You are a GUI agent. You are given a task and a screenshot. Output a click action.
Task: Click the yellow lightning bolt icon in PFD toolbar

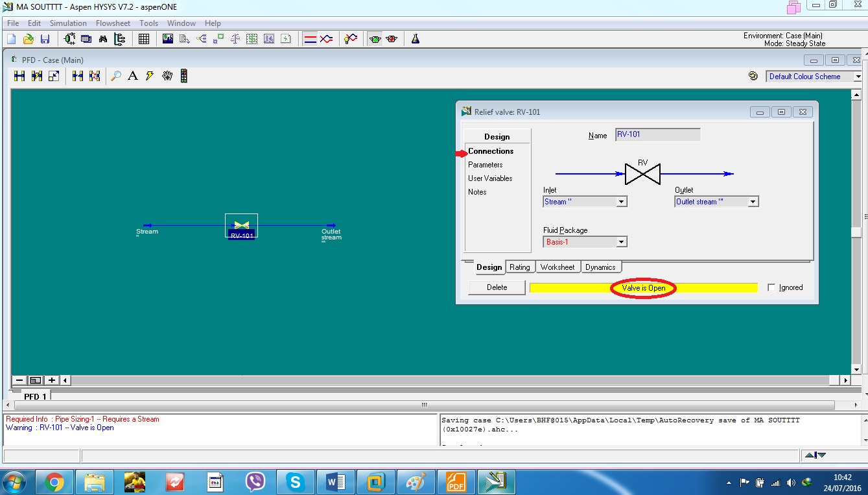150,76
